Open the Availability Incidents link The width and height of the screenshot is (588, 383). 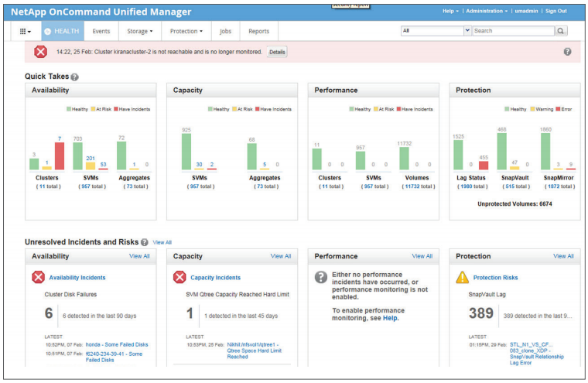point(77,278)
